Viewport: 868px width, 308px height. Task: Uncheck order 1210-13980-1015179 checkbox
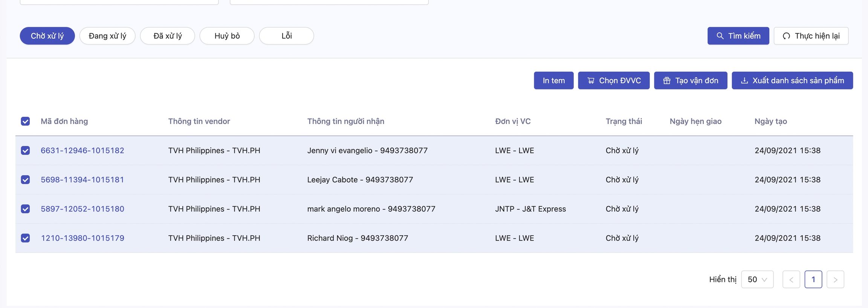[25, 238]
